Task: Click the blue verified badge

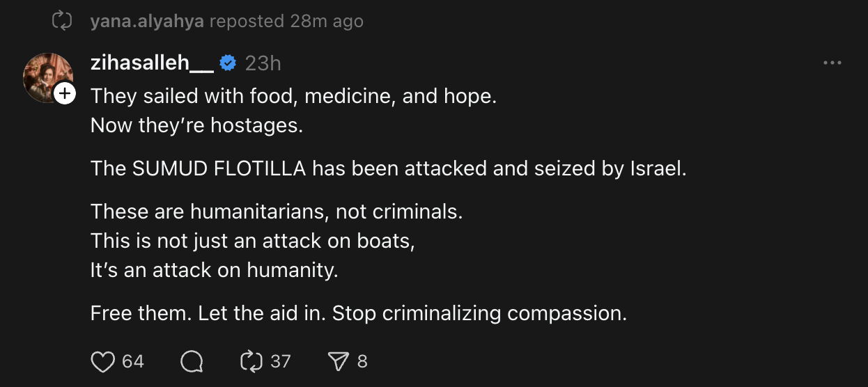Action: point(228,63)
